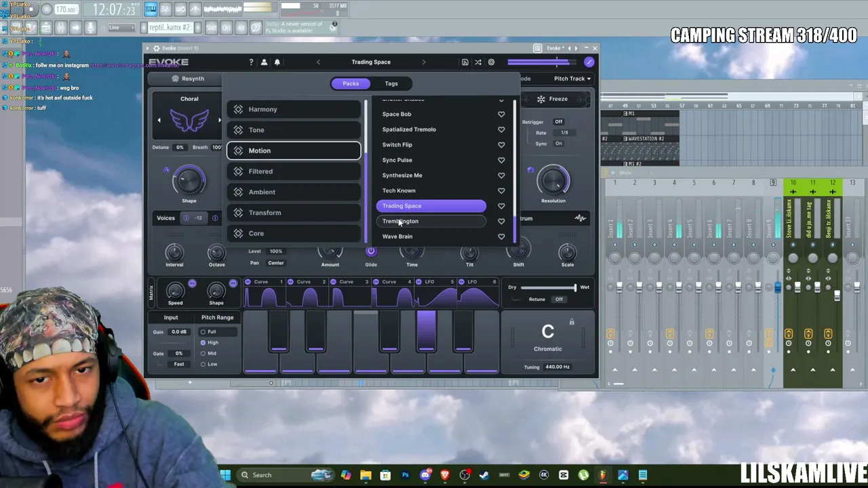Lock the key with padlock icon
The width and height of the screenshot is (868, 488).
click(572, 322)
